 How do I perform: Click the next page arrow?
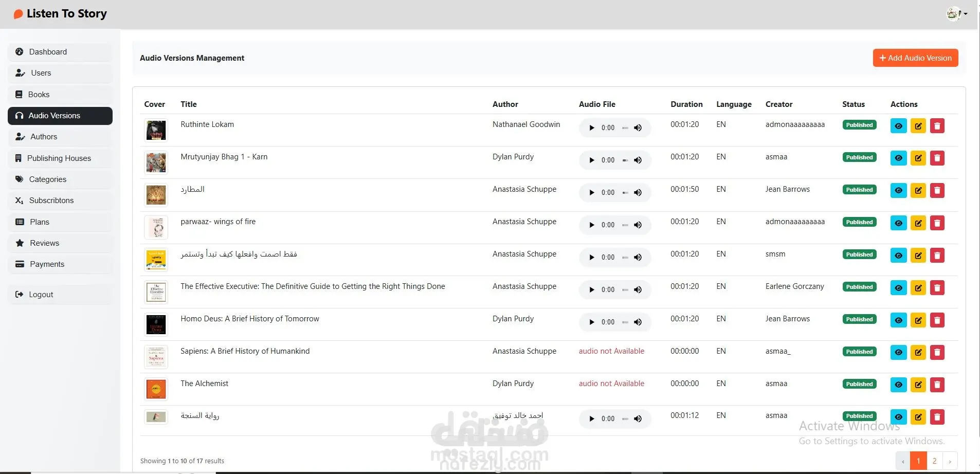pyautogui.click(x=950, y=461)
